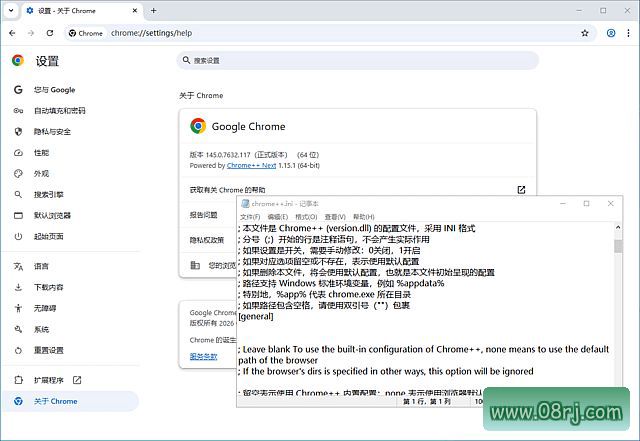Click the search magnifier icon in settings
The image size is (640, 441).
click(x=186, y=60)
